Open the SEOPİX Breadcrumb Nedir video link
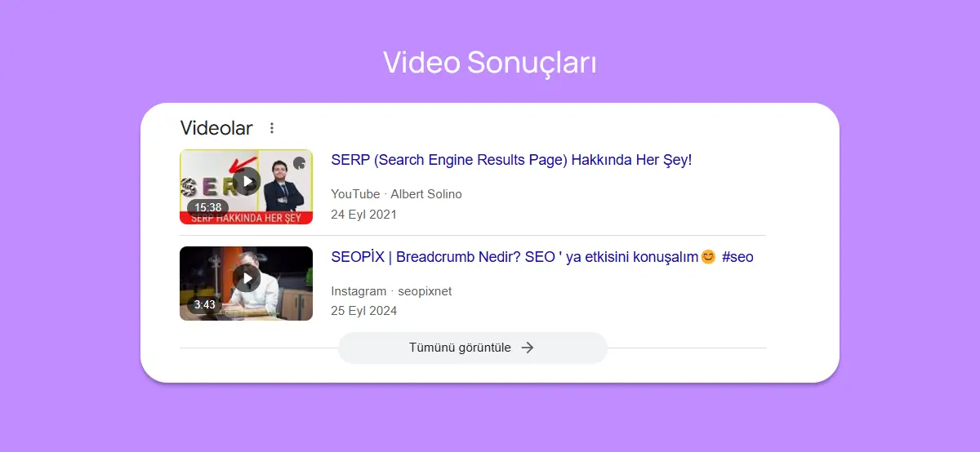980x452 pixels. 542,257
